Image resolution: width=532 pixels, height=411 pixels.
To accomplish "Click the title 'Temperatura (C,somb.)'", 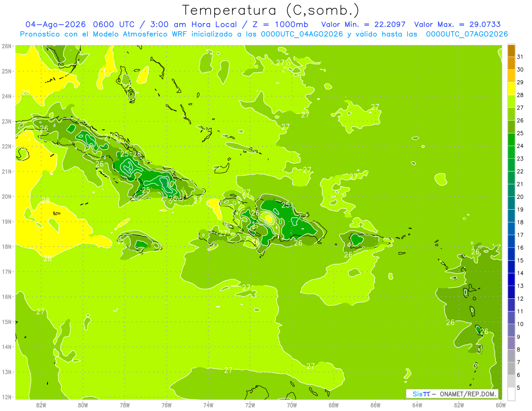I will click(271, 10).
